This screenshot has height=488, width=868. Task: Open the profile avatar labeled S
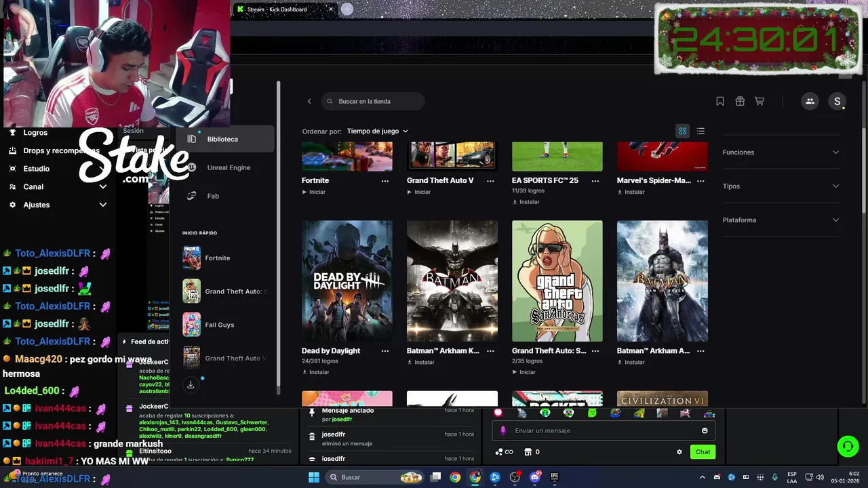837,101
